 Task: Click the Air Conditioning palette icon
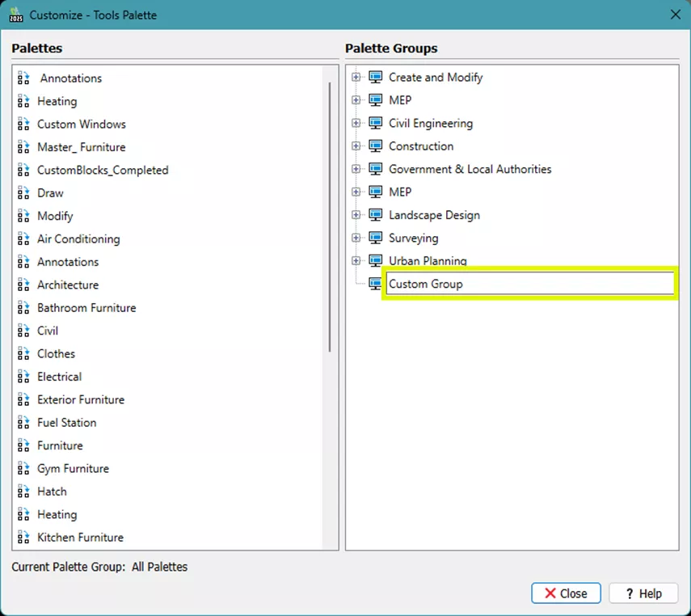[23, 239]
